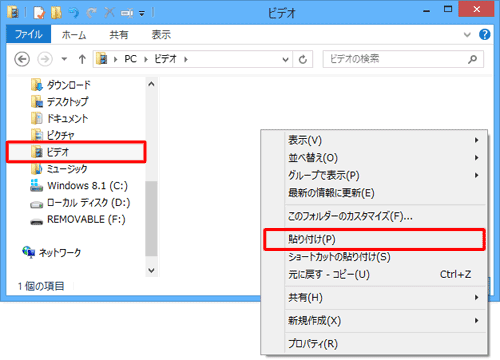Open the ファイル tab

(29, 34)
